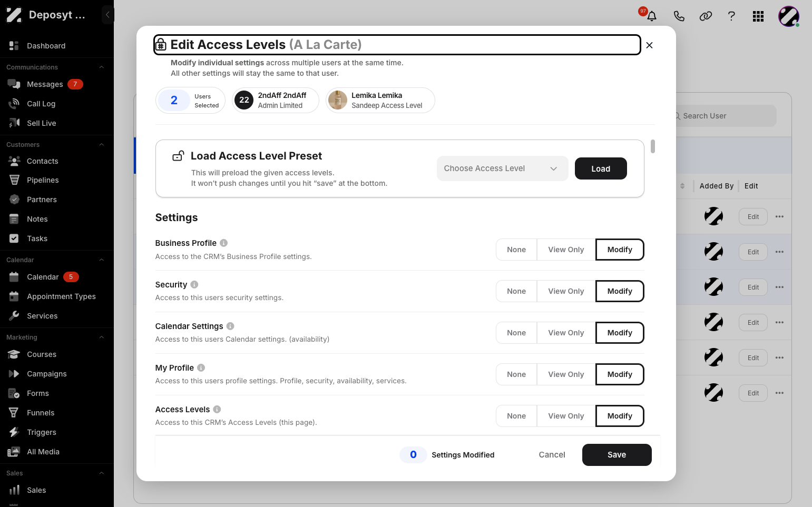Screen dimensions: 812x507
Task: Select the Lemika Lemika user chip
Action: (380, 100)
